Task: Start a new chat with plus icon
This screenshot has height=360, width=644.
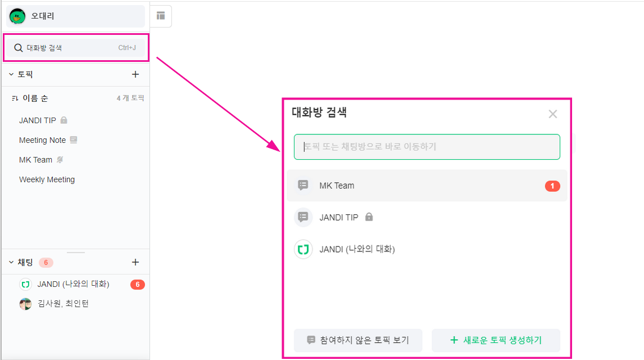Action: coord(135,262)
